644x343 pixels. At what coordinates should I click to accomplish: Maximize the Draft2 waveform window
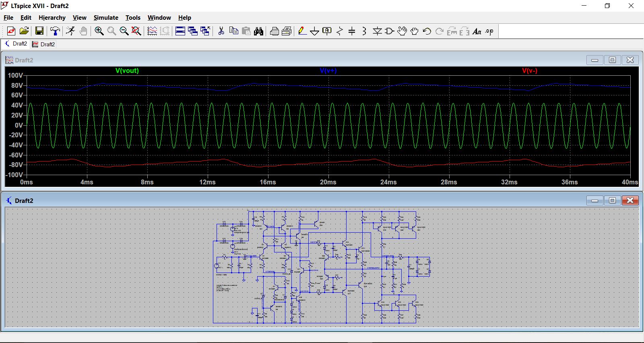[x=612, y=60]
